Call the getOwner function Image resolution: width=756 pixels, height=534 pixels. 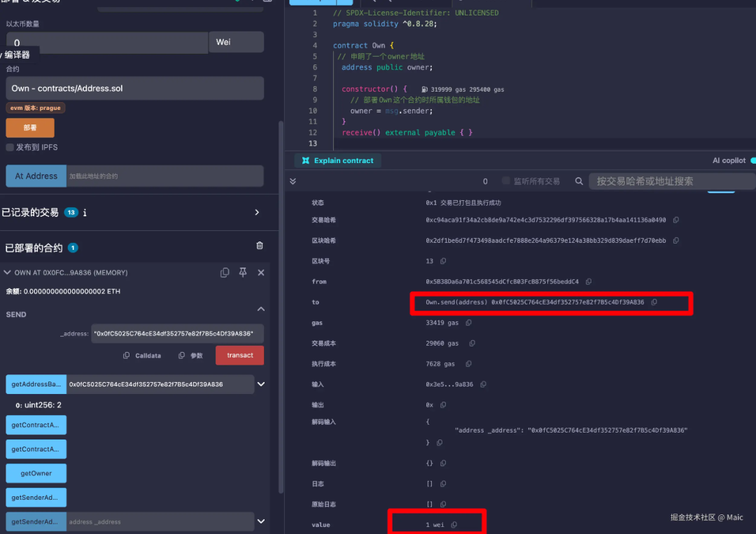click(36, 473)
